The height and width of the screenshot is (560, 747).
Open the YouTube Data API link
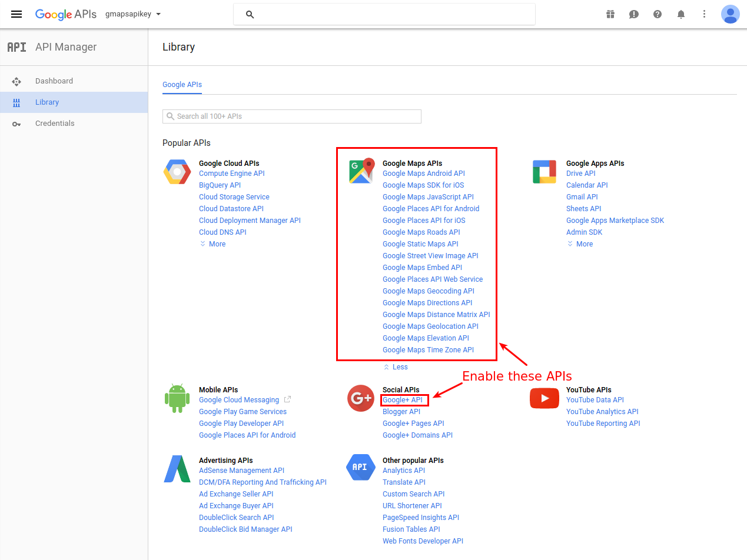point(595,400)
